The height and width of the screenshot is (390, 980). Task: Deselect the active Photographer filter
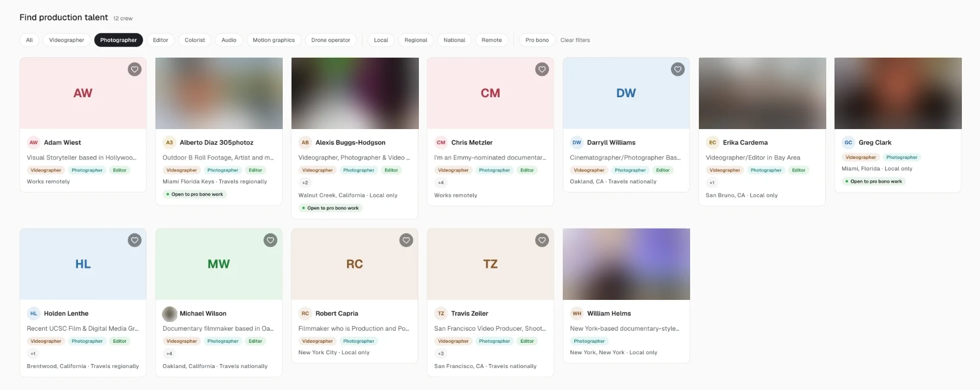119,40
